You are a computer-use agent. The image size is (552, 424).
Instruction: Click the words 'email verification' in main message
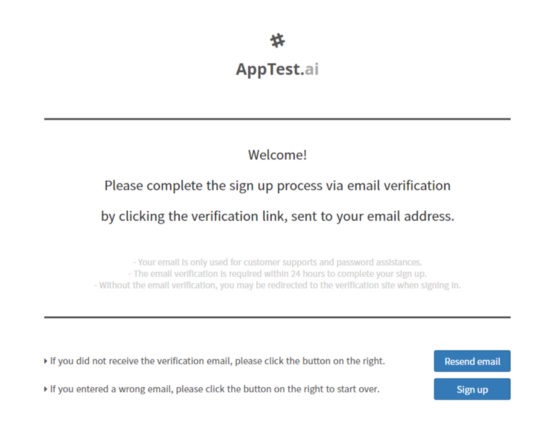pos(399,186)
